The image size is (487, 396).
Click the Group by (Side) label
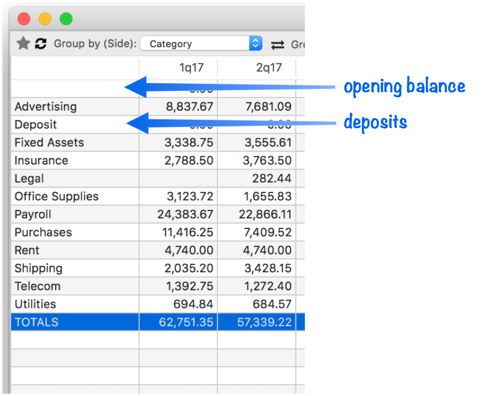point(95,44)
